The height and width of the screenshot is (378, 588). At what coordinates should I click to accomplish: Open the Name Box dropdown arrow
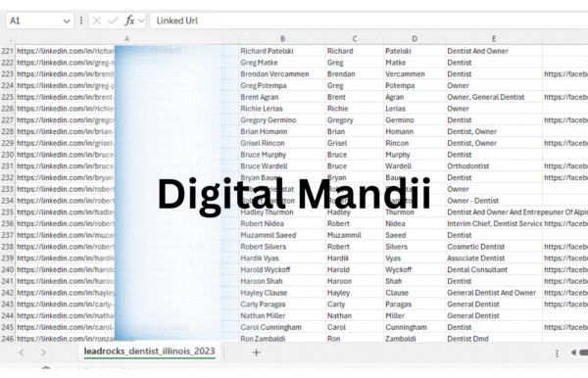pyautogui.click(x=67, y=21)
